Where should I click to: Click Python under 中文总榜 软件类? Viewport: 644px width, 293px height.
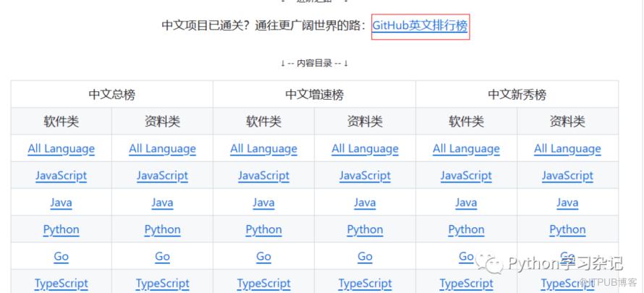(61, 230)
